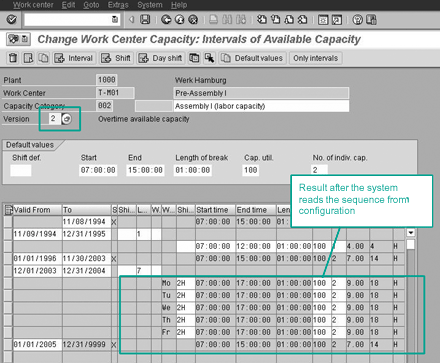Click the default End time field
440x363 pixels.
[x=145, y=170]
